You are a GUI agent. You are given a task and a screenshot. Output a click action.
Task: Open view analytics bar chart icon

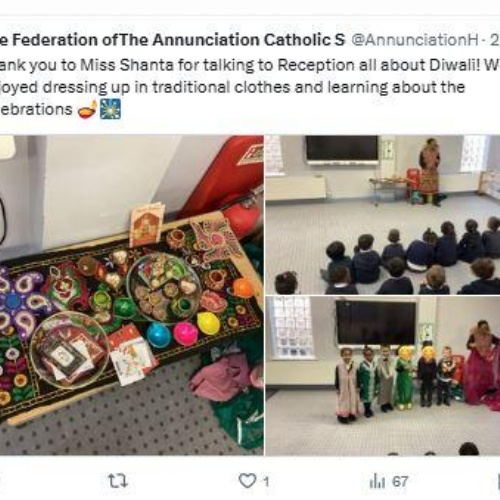pos(377,482)
